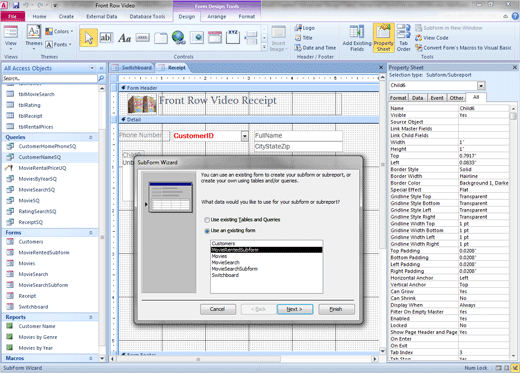
Task: Select Customers in wizard form list
Action: [266, 244]
